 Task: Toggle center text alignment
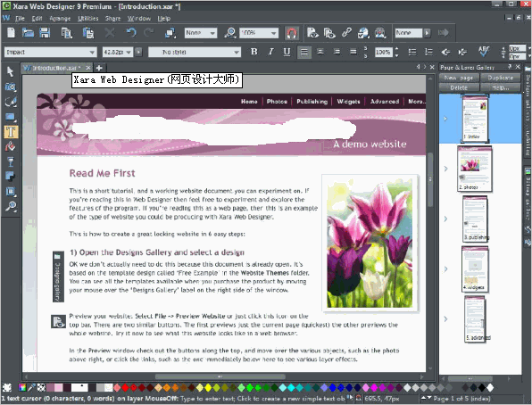pos(320,52)
